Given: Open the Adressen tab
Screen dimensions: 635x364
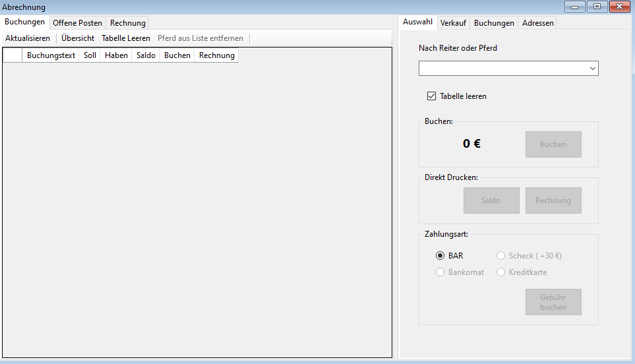Looking at the screenshot, I should click(x=537, y=23).
